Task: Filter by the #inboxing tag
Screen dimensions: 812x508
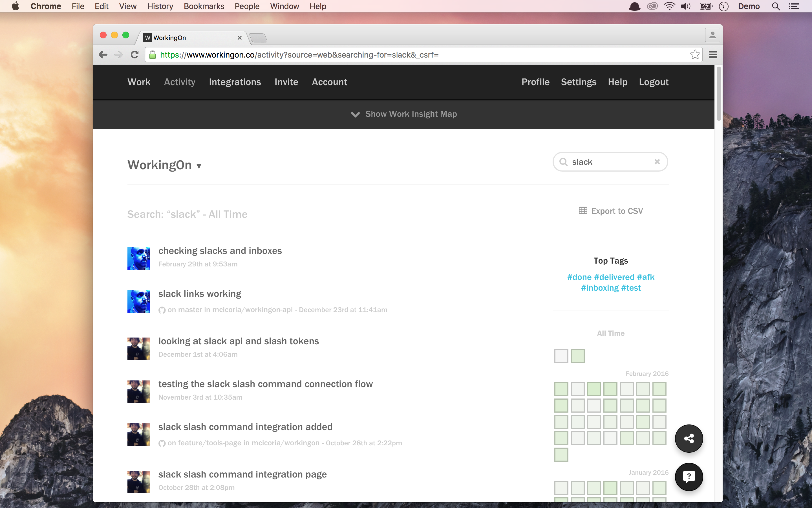Action: pos(600,288)
